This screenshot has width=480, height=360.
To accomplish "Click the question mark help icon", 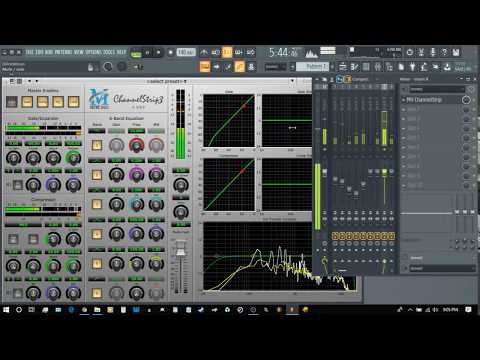I will point(444,52).
